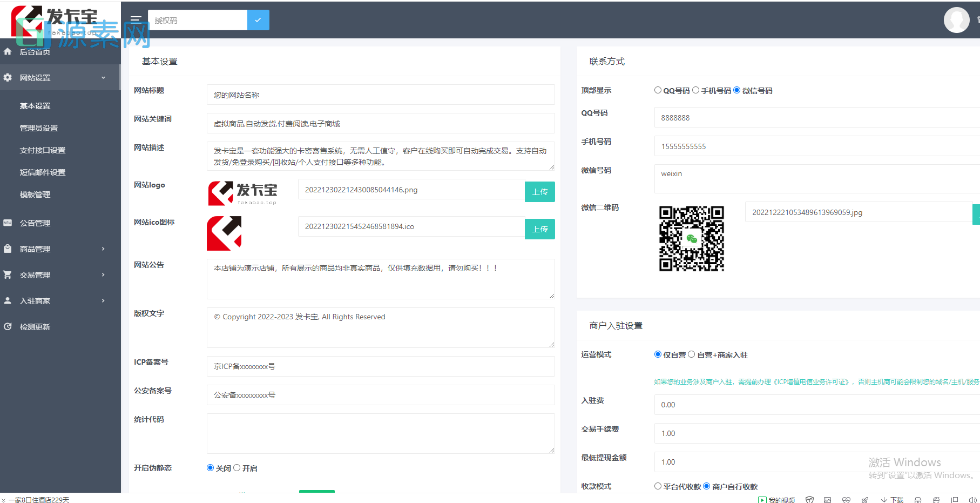980x503 pixels.
Task: Open the 后台首页 home icon
Action: [x=8, y=51]
